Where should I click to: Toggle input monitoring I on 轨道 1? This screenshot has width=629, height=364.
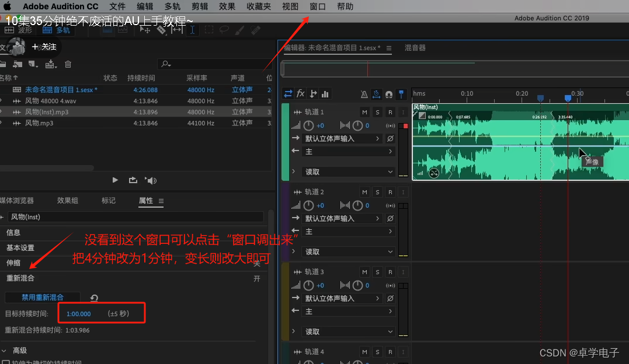click(x=403, y=112)
